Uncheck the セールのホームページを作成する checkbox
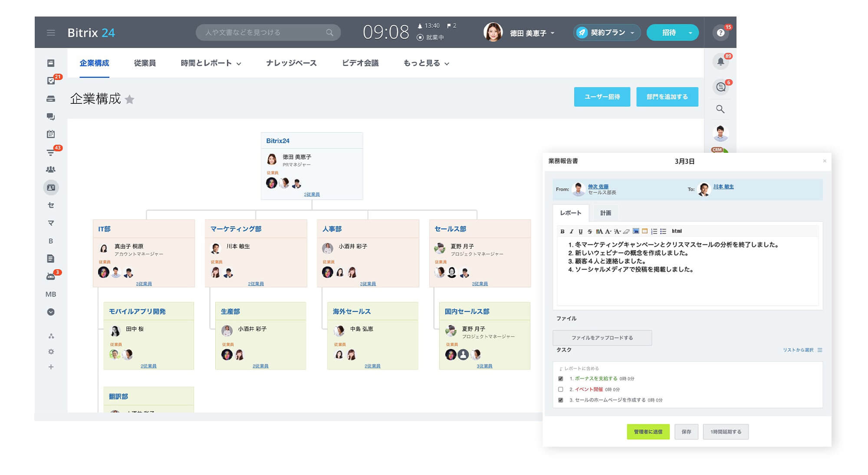Image resolution: width=868 pixels, height=475 pixels. [561, 400]
